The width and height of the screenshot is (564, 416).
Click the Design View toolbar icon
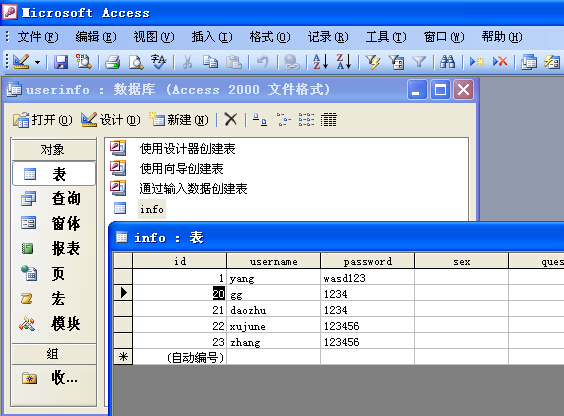pos(21,62)
